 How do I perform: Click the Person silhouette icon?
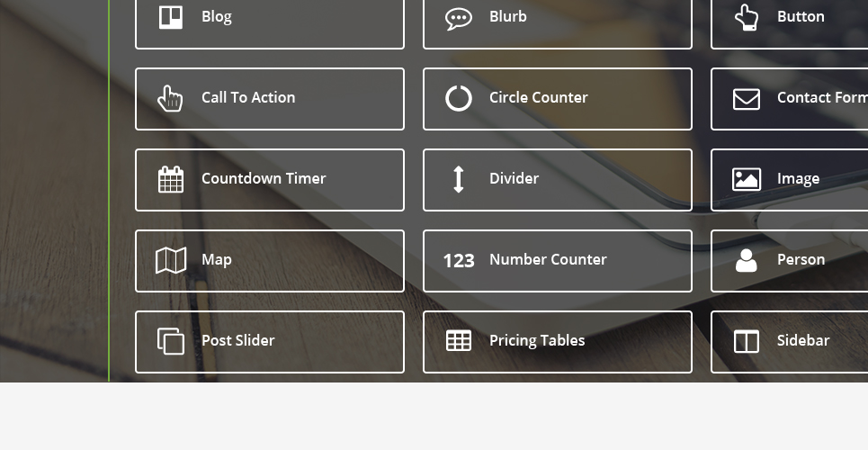coord(747,260)
